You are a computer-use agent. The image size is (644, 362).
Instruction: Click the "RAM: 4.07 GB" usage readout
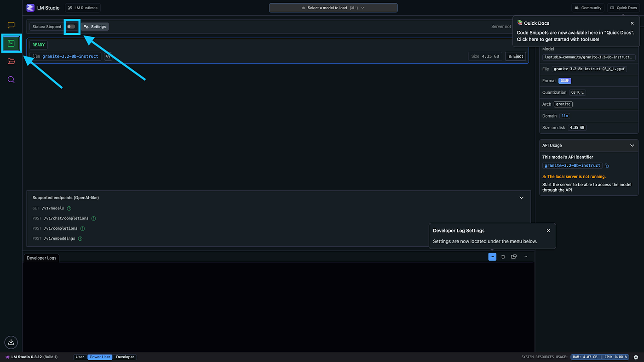tap(585, 357)
